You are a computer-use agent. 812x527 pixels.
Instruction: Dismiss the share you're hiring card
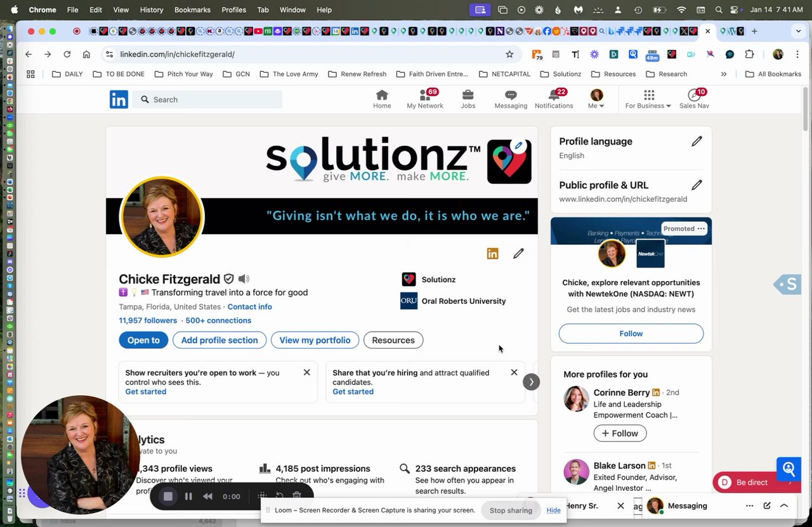pos(514,372)
